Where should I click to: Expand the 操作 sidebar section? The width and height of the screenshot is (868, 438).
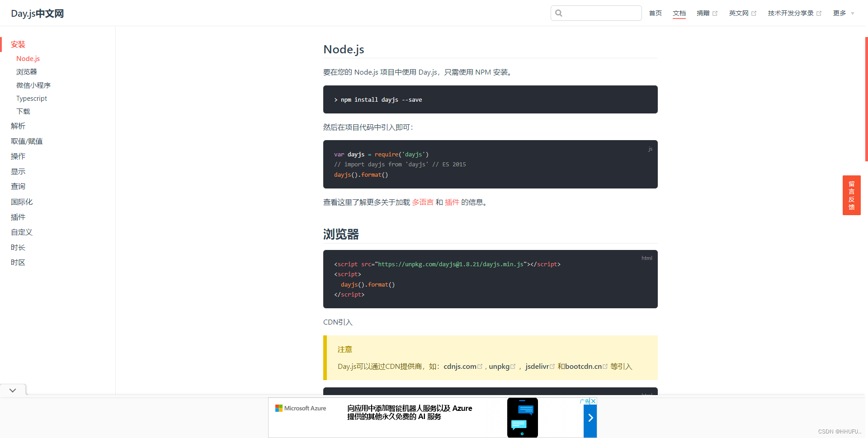pyautogui.click(x=18, y=156)
